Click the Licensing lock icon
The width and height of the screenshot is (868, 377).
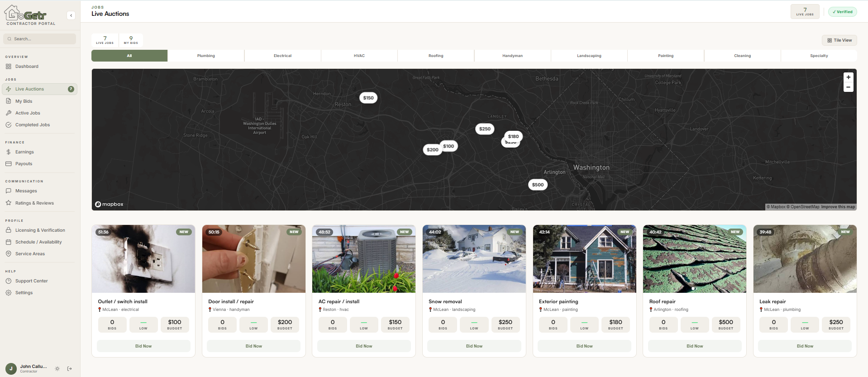9,230
